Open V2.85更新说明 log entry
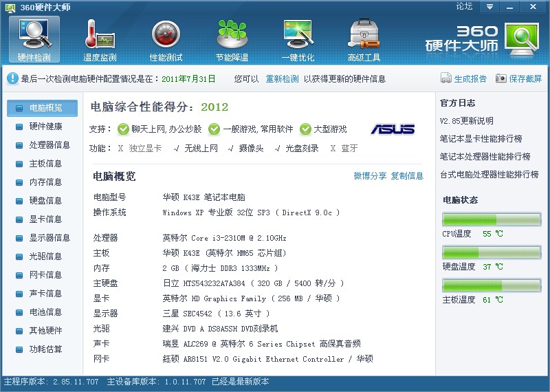The width and height of the screenshot is (550, 392). (x=467, y=121)
